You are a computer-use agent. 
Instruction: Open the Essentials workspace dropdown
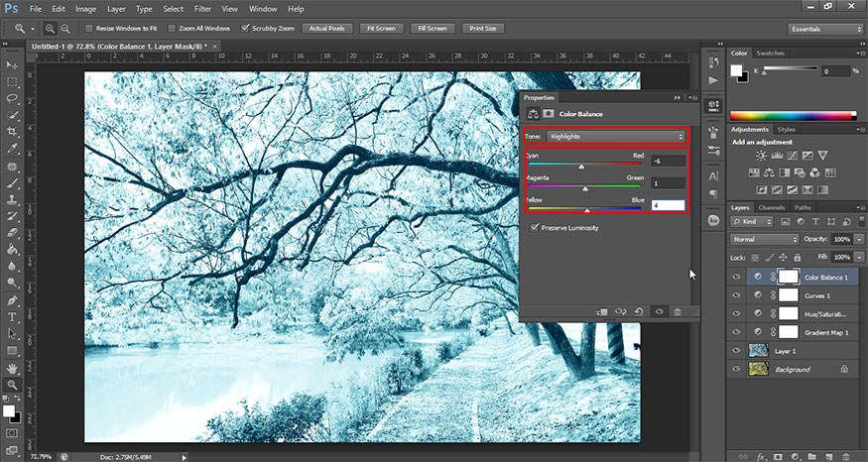click(824, 29)
